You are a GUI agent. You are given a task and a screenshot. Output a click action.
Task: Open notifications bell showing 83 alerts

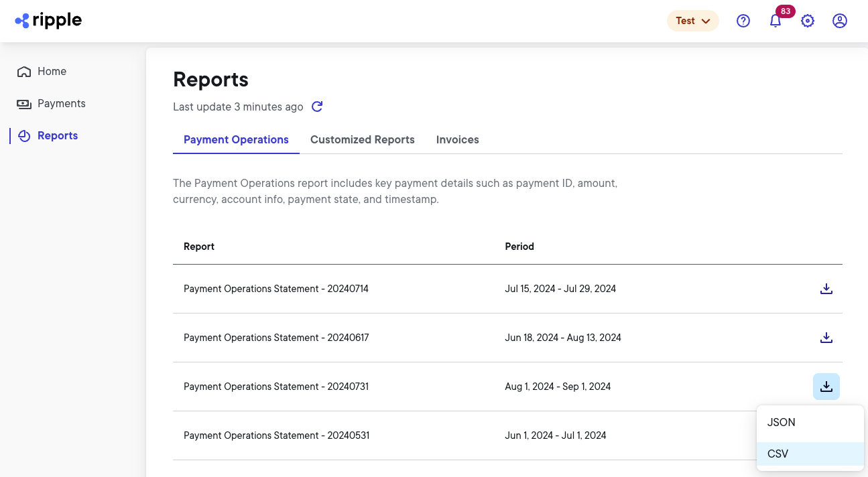click(776, 21)
